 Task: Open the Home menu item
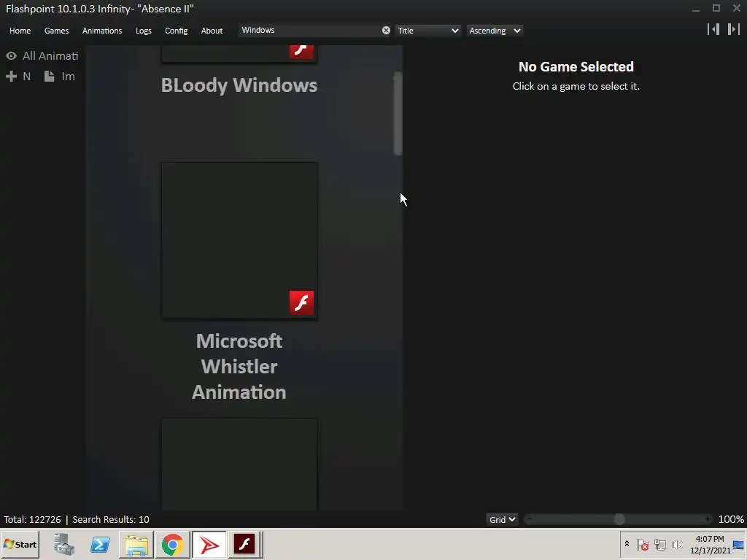[x=20, y=31]
